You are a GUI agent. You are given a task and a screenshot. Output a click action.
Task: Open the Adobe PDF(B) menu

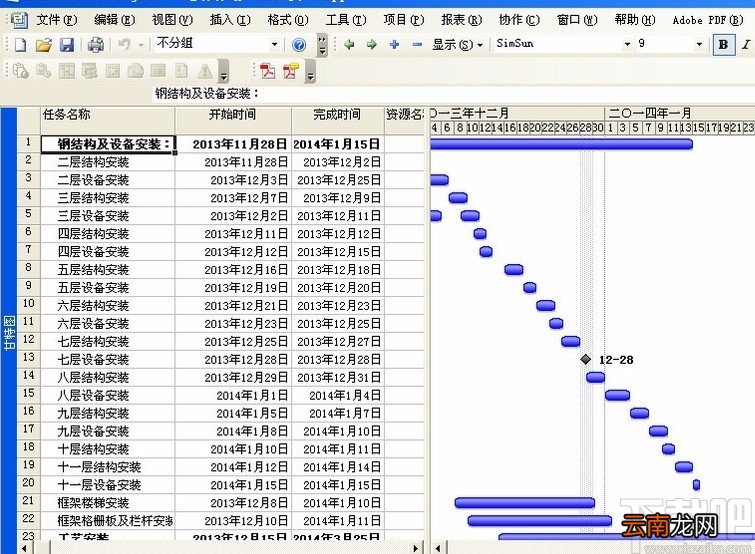tap(708, 20)
